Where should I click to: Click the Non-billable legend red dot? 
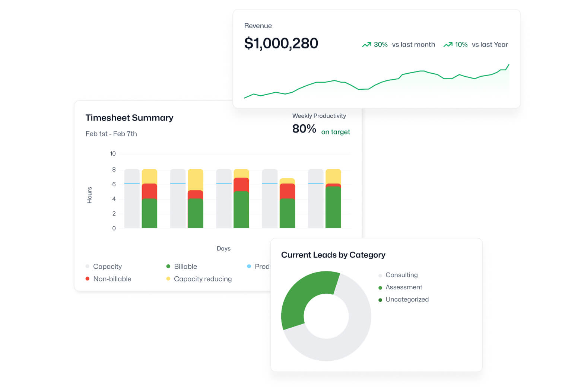point(88,279)
